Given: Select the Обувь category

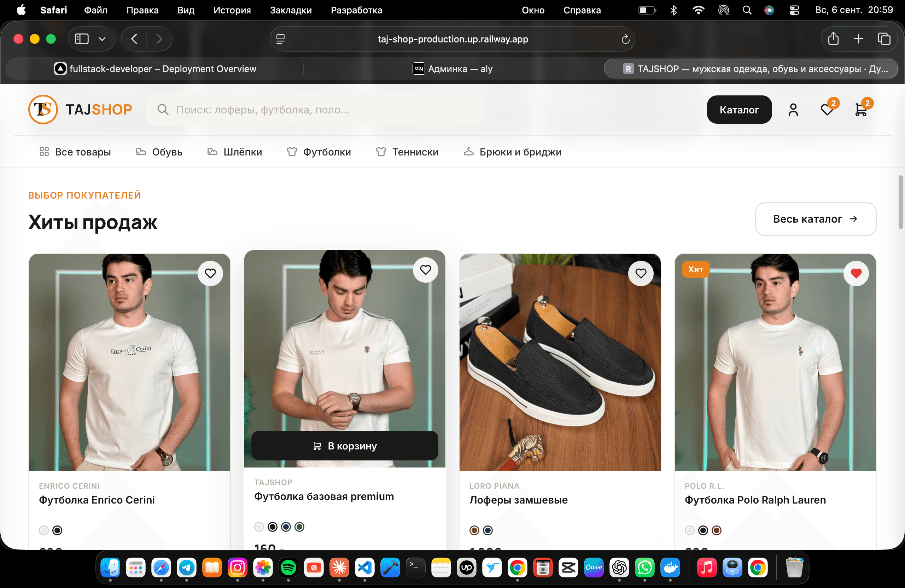Looking at the screenshot, I should [159, 152].
